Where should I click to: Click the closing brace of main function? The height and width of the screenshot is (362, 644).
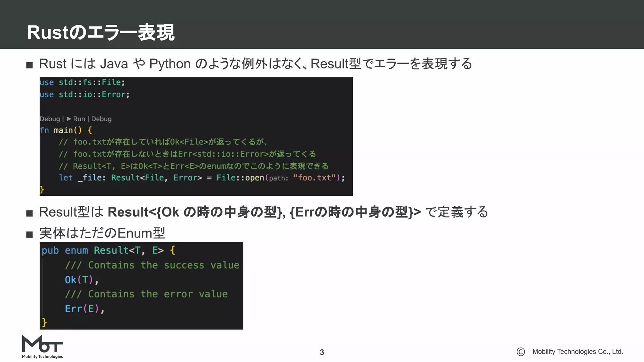(x=42, y=189)
